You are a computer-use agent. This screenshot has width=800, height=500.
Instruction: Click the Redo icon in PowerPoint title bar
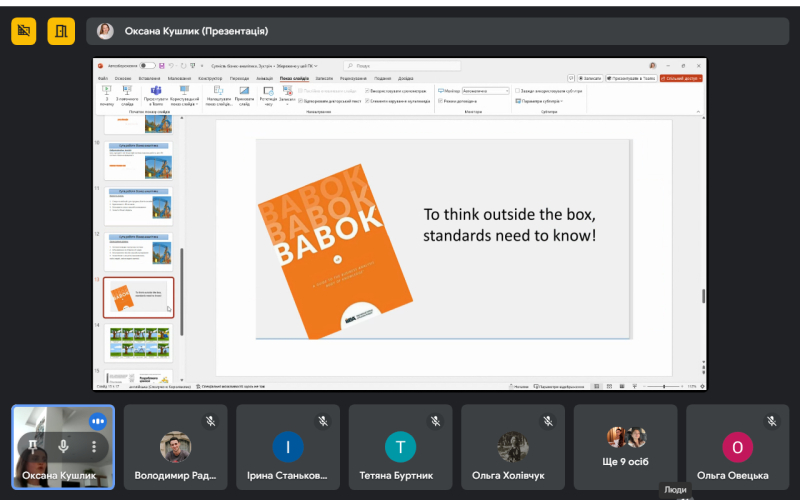pyautogui.click(x=183, y=66)
